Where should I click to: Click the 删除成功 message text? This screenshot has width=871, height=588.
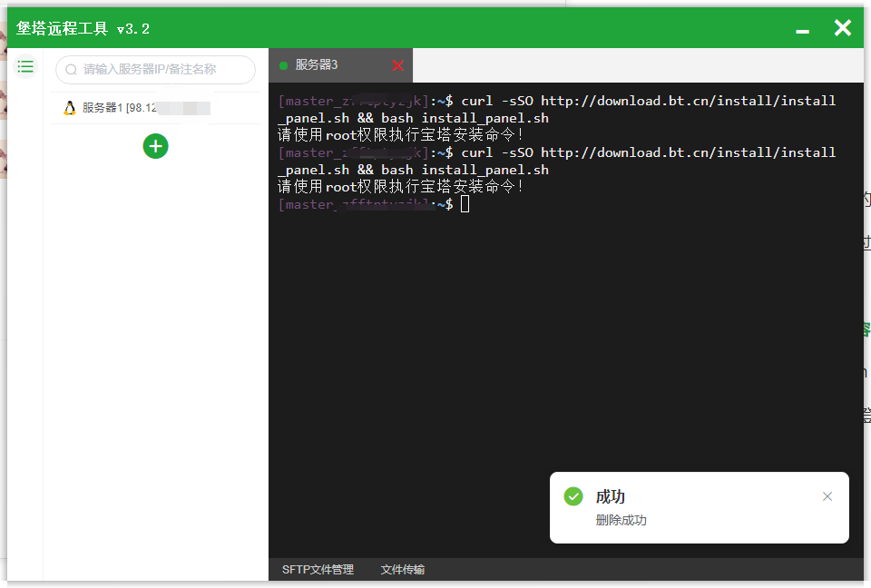[x=621, y=520]
